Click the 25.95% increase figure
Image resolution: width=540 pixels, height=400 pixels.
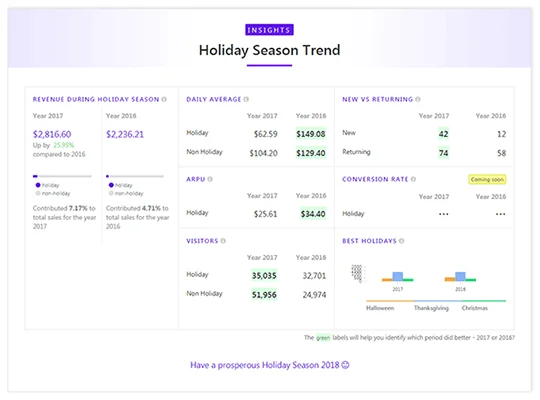[64, 145]
